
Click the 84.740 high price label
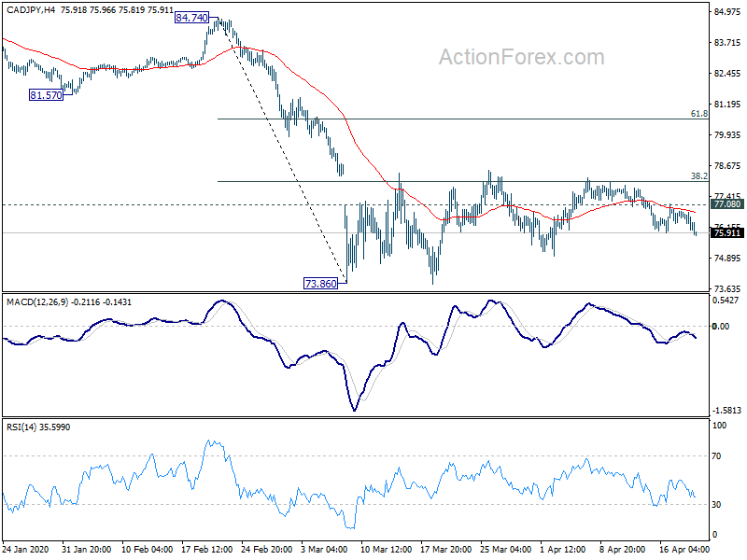click(191, 18)
